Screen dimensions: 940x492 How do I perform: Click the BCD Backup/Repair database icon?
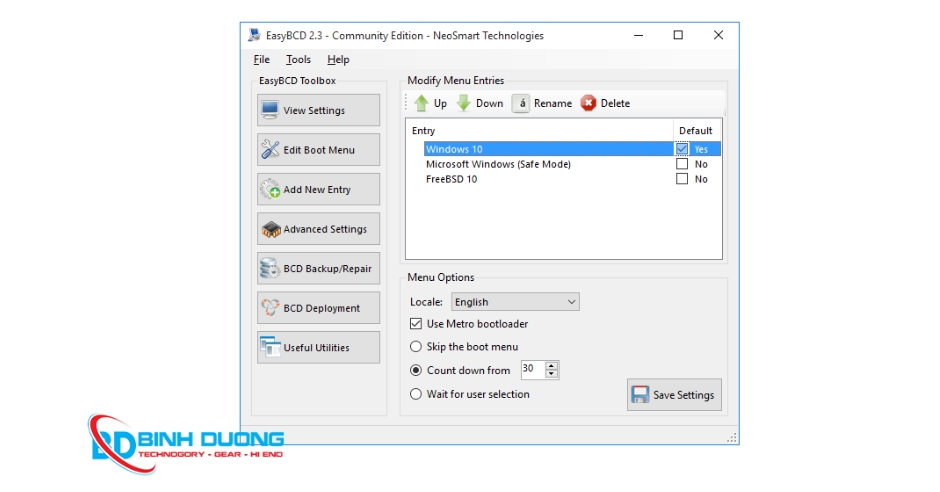270,268
